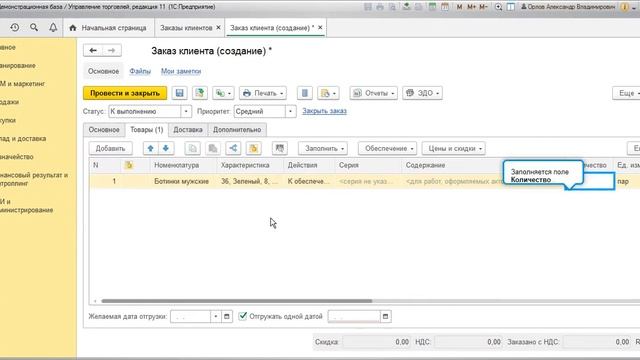This screenshot has width=640, height=360.
Task: Click the split row icon
Action: 233,148
